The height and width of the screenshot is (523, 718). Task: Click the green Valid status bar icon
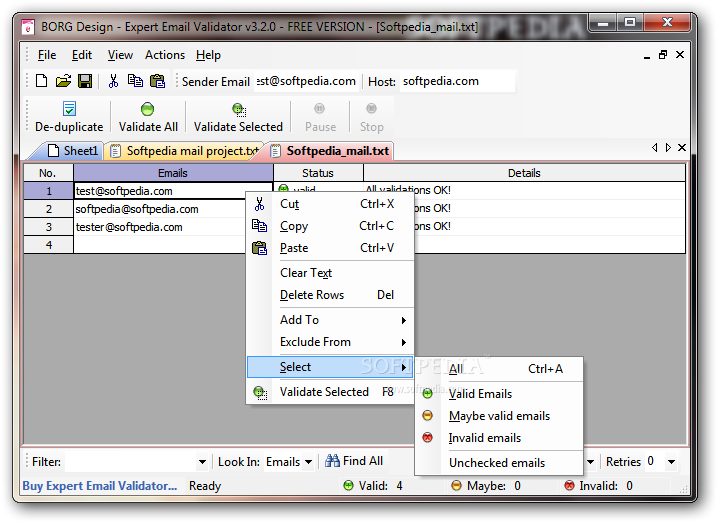[348, 485]
